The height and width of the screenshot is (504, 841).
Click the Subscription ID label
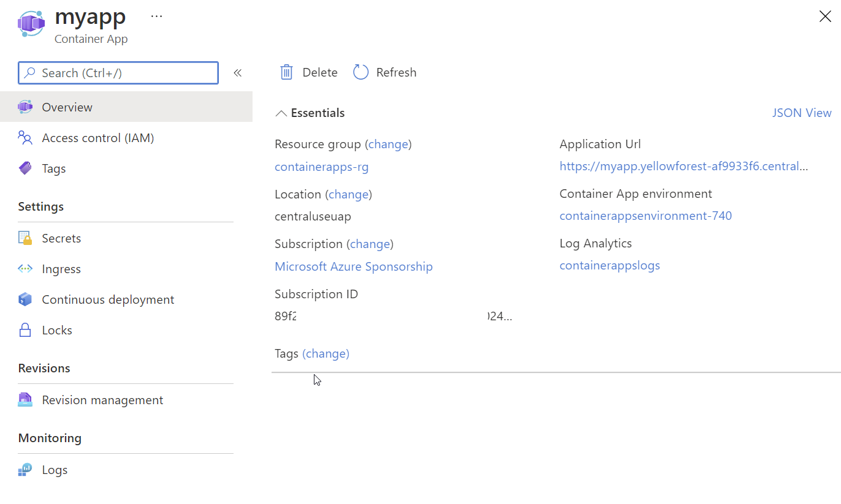[x=316, y=294]
